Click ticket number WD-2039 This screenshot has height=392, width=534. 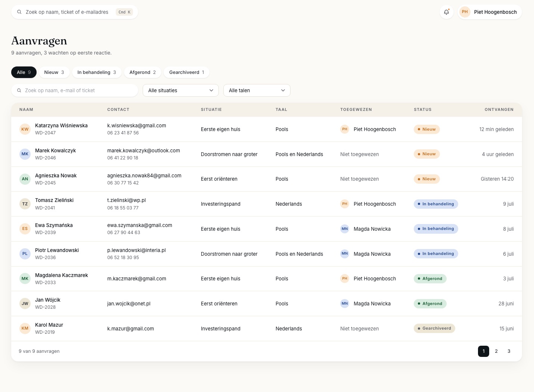(46, 233)
